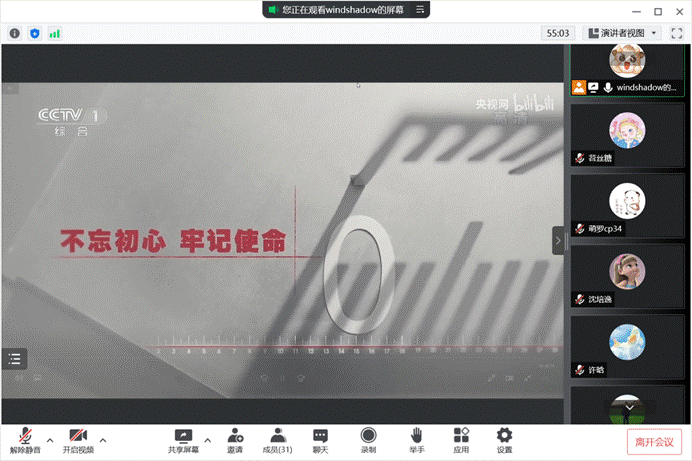This screenshot has height=461, width=692.
Task: Start recording with the 录制 button
Action: coord(368,439)
